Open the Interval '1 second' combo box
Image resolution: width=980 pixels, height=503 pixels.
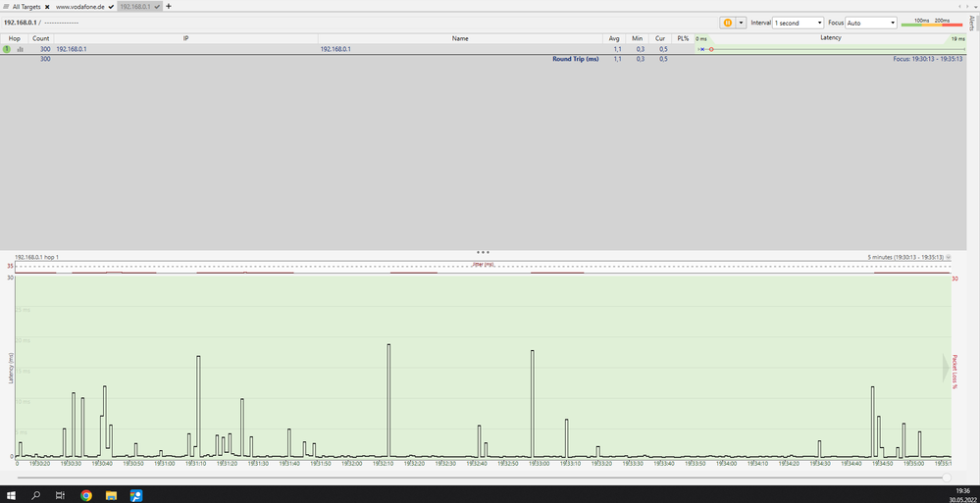click(799, 23)
